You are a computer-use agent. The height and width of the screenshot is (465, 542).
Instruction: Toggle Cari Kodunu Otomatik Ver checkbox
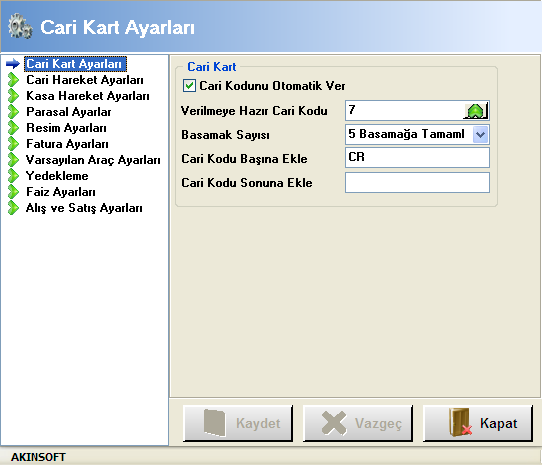(189, 86)
